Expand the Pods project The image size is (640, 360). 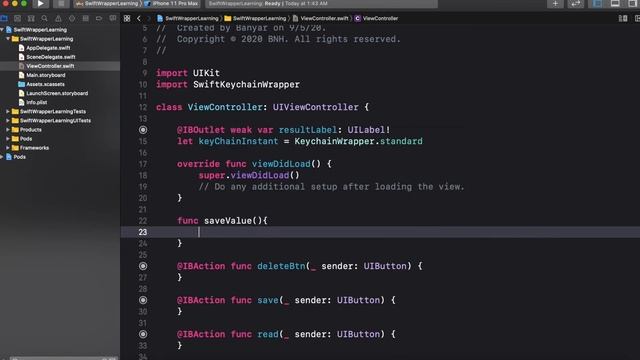coord(2,157)
